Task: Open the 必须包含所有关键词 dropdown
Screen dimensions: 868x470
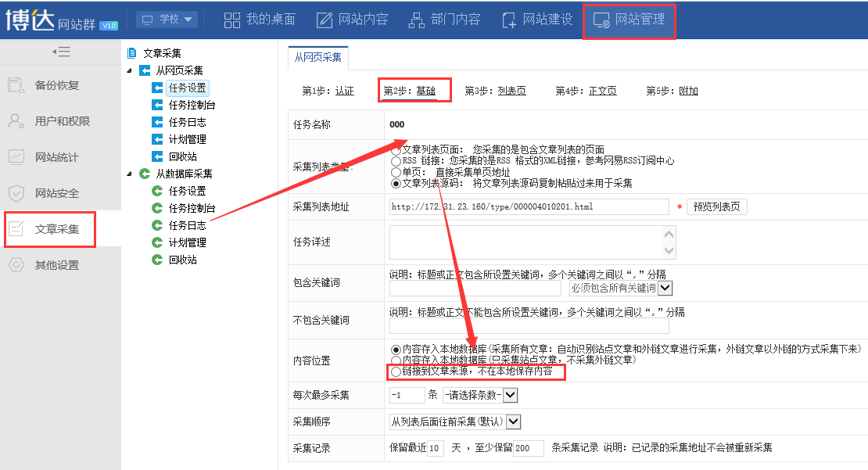Action: point(665,289)
